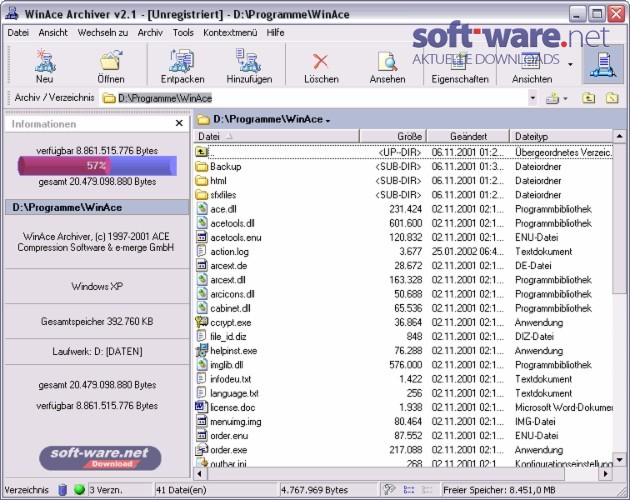Click the Hinzufügen add files icon
The image size is (630, 500).
[249, 61]
